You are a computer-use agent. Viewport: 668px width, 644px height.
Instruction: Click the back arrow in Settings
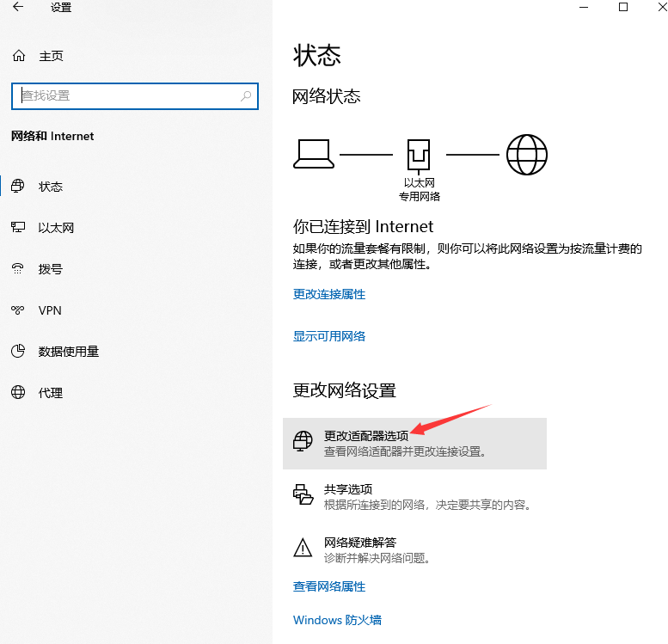pyautogui.click(x=19, y=8)
